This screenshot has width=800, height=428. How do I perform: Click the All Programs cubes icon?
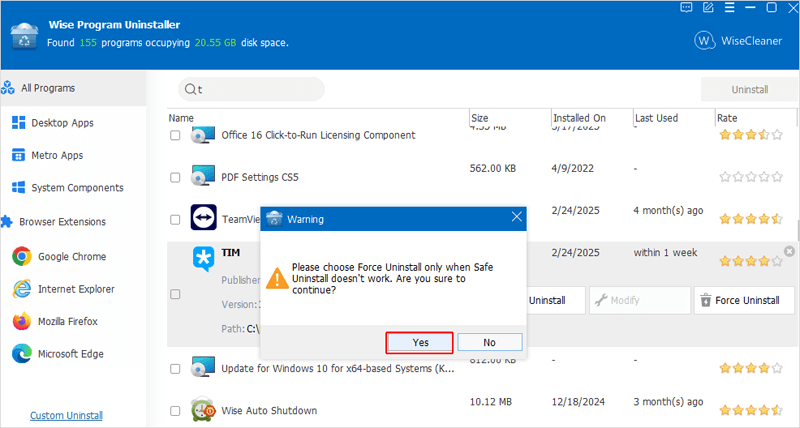pos(8,88)
